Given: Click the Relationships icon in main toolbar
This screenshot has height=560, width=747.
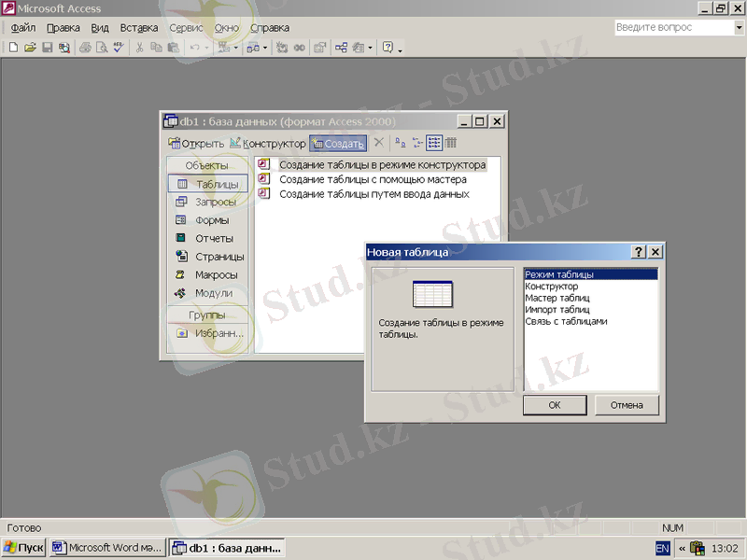Looking at the screenshot, I should (340, 47).
